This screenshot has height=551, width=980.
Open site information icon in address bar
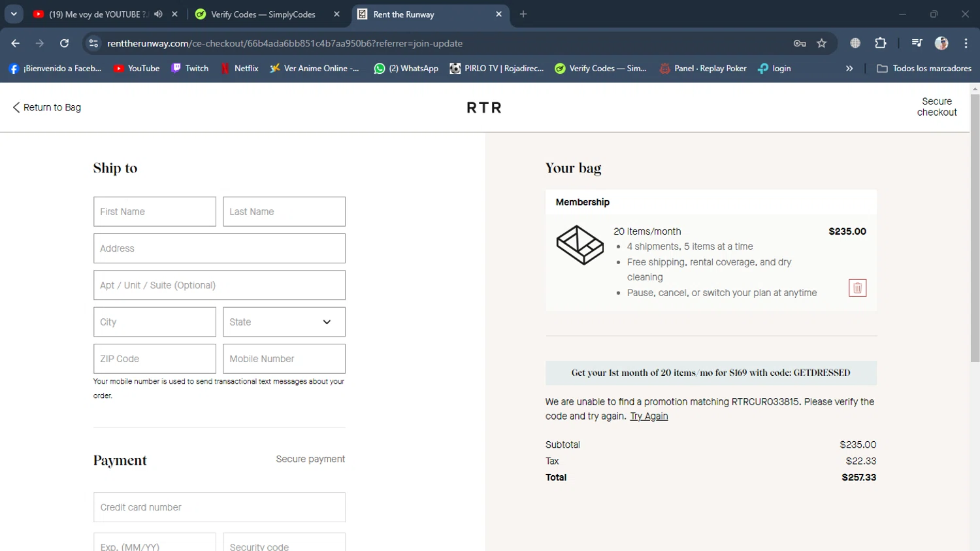93,43
